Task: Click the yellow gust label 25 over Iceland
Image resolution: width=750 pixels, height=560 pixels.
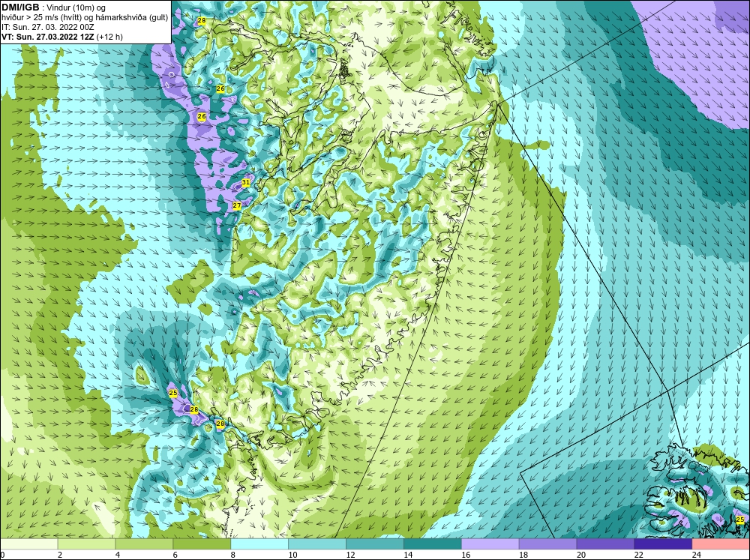Action: [740, 520]
